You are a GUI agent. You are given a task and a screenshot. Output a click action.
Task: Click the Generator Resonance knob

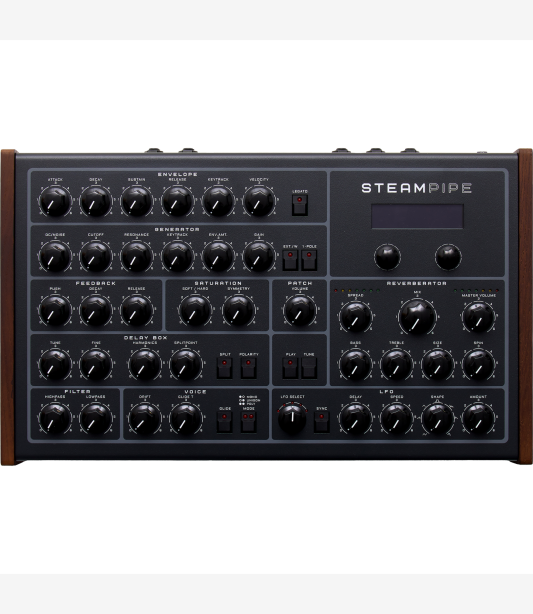137,256
